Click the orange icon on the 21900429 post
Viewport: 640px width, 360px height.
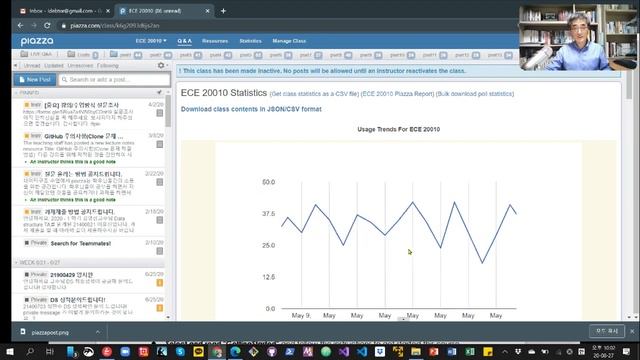coord(160,282)
